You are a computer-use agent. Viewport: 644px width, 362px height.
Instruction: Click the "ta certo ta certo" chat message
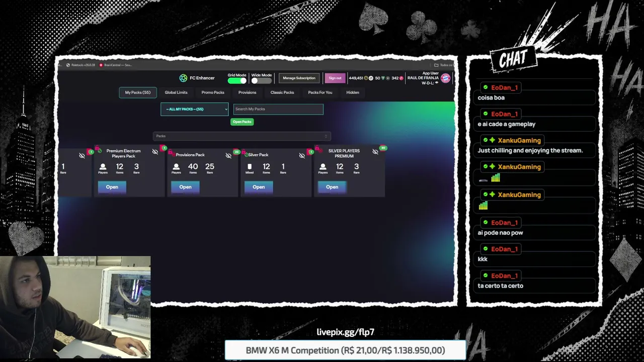click(x=501, y=286)
